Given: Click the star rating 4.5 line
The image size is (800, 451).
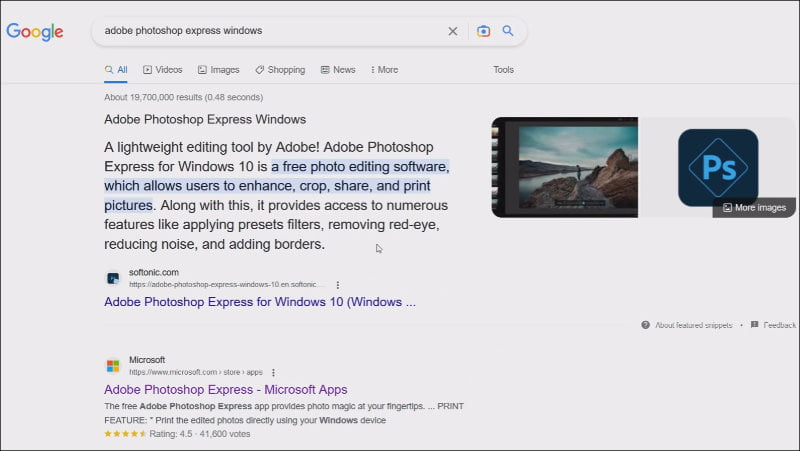Looking at the screenshot, I should coord(177,434).
